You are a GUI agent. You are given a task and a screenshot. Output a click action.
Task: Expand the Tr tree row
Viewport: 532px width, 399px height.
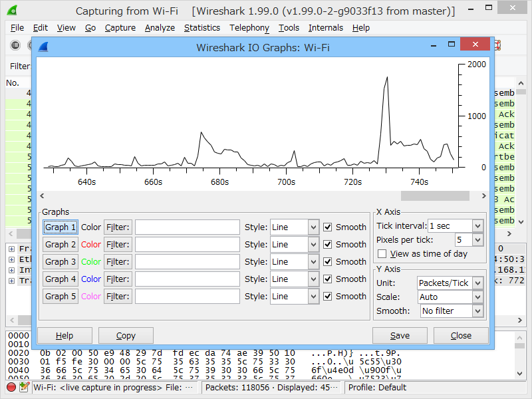[11, 281]
